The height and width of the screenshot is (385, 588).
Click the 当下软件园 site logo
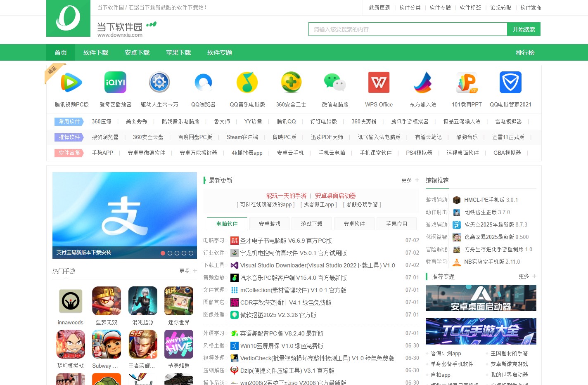tap(68, 18)
